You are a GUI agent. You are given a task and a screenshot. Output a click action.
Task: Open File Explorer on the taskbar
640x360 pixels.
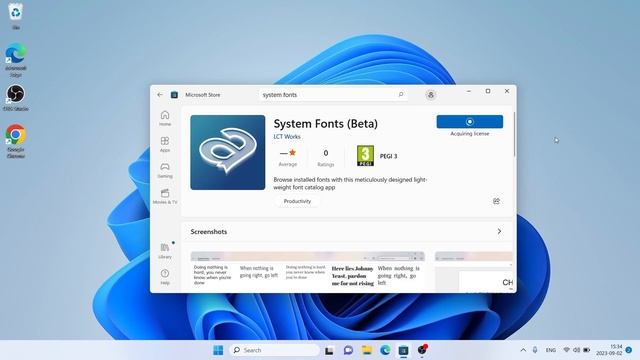pyautogui.click(x=367, y=350)
